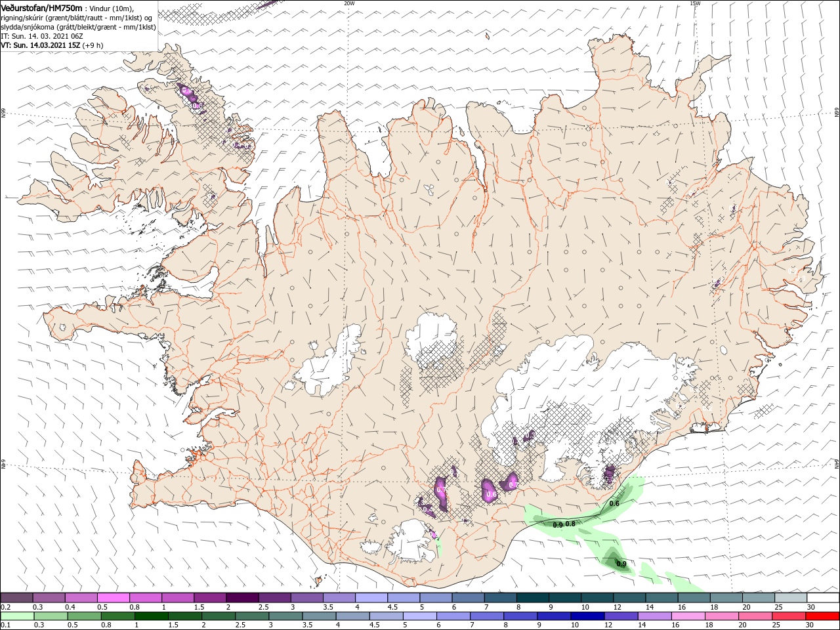
Task: Click the 0.9 value beside the 0.8 label
Action: [558, 525]
